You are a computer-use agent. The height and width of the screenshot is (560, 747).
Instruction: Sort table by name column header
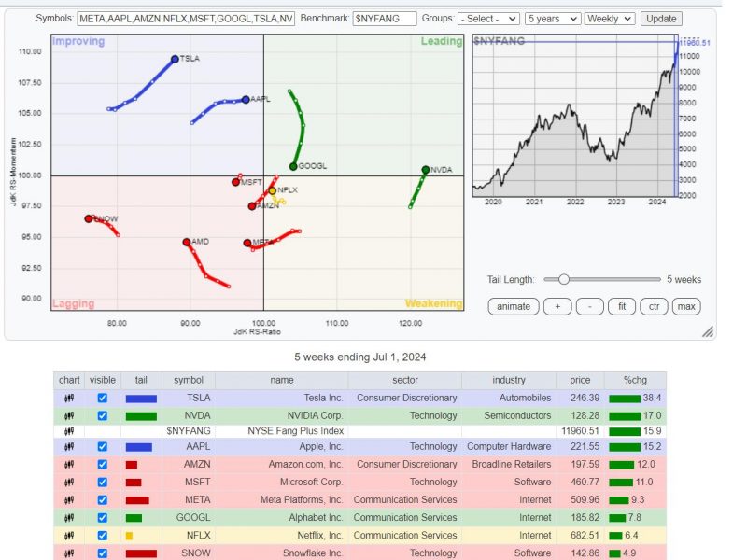(282, 380)
